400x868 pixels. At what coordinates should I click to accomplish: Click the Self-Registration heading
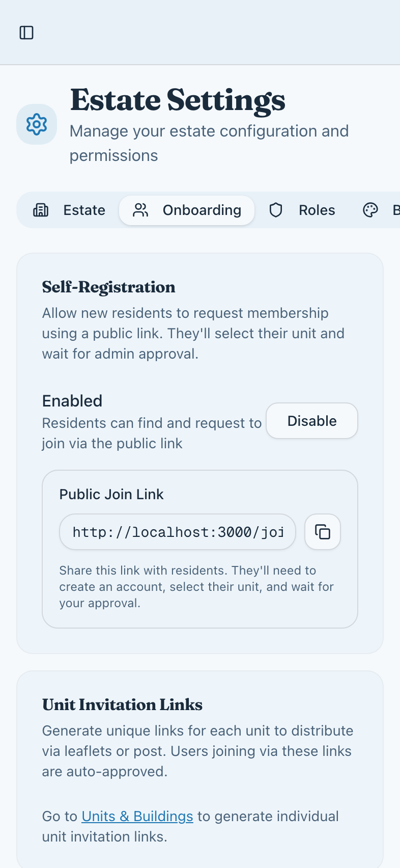(108, 287)
